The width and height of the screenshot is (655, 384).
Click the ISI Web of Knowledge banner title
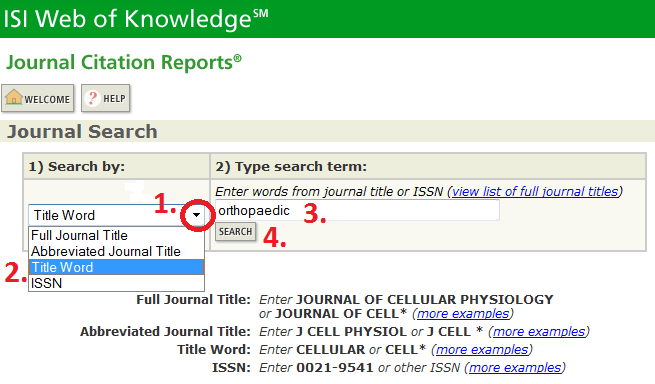pyautogui.click(x=136, y=19)
